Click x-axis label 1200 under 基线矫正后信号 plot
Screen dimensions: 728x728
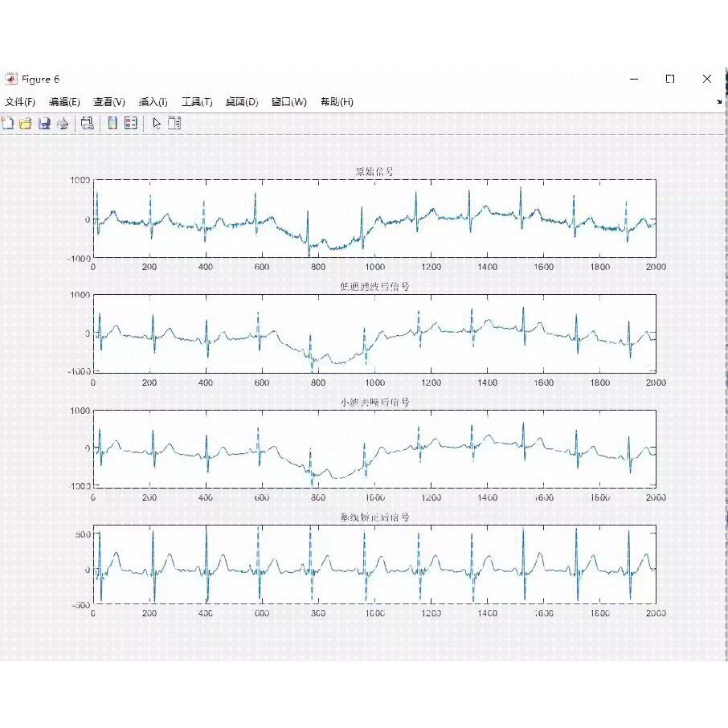pyautogui.click(x=431, y=613)
